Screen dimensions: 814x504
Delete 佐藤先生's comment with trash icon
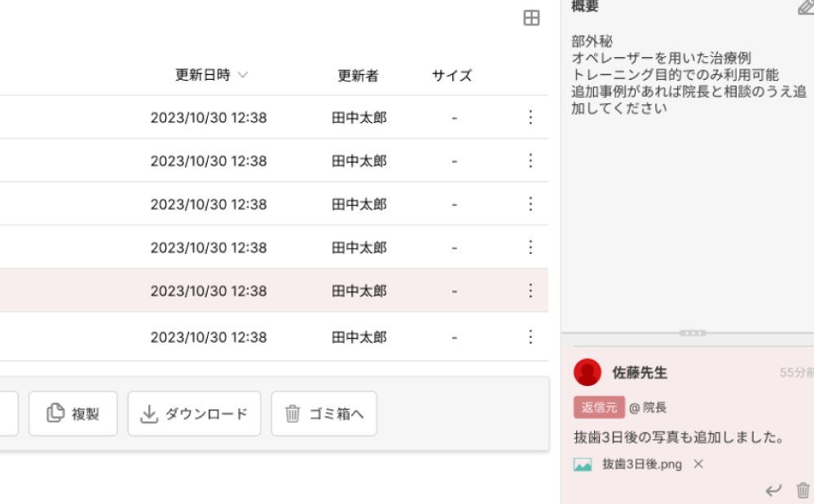[803, 489]
